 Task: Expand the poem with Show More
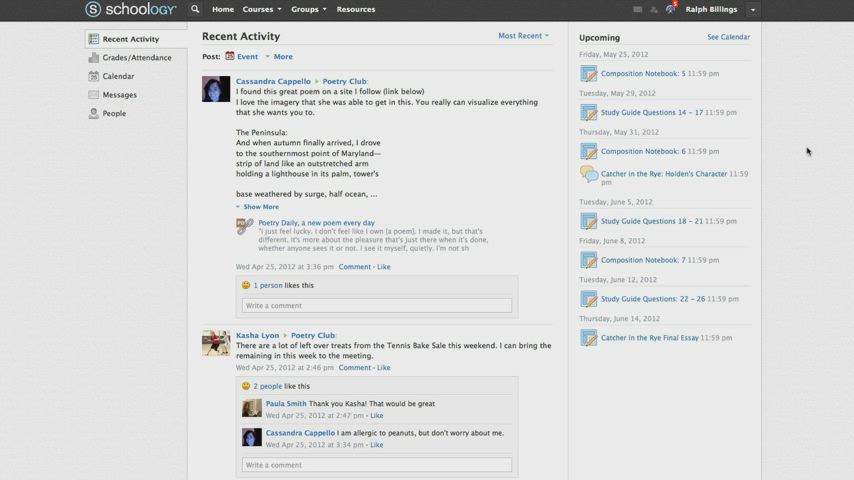point(260,207)
